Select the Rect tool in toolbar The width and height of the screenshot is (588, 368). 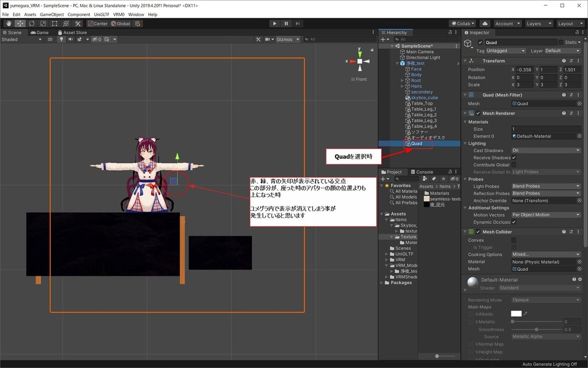point(54,24)
